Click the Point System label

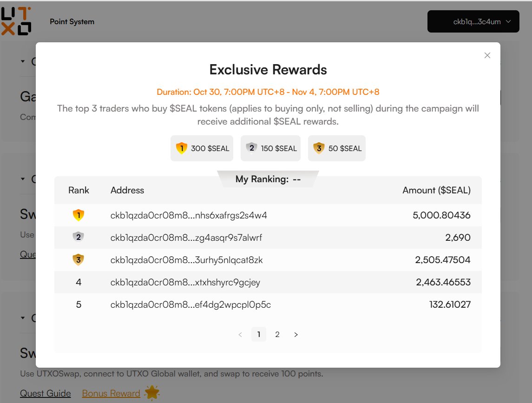(x=72, y=21)
